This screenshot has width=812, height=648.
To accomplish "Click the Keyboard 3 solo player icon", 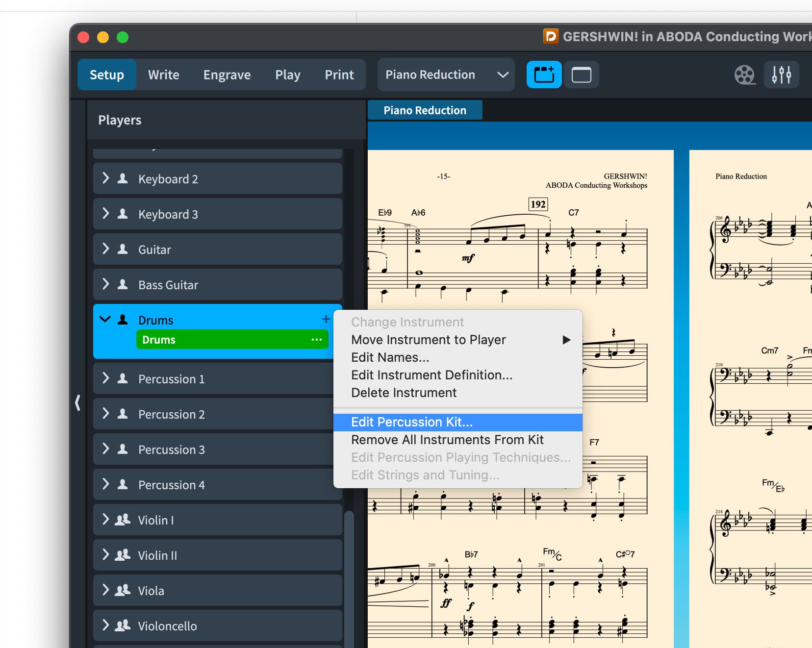I will pyautogui.click(x=123, y=214).
